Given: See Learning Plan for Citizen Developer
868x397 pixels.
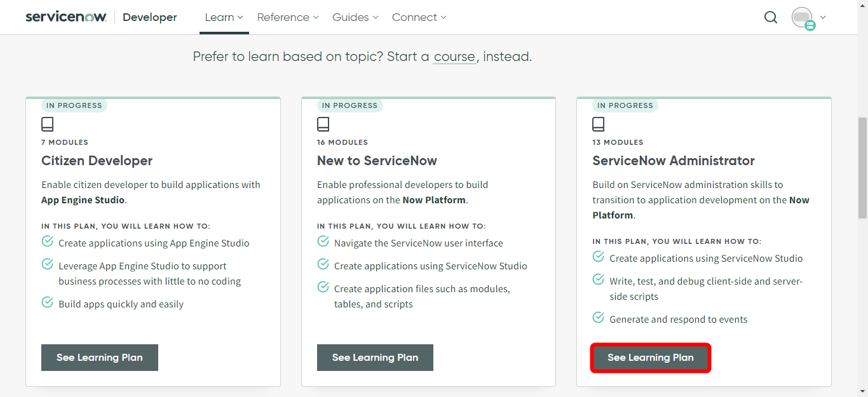Looking at the screenshot, I should 99,357.
